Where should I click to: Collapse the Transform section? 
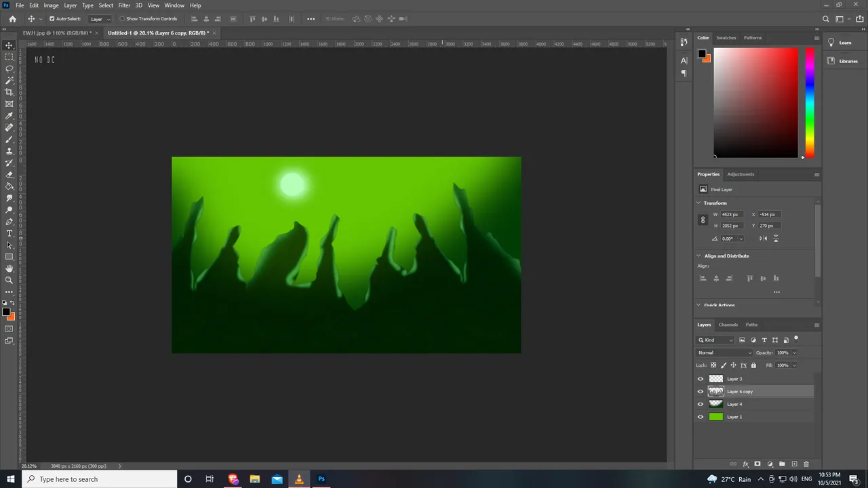point(699,203)
